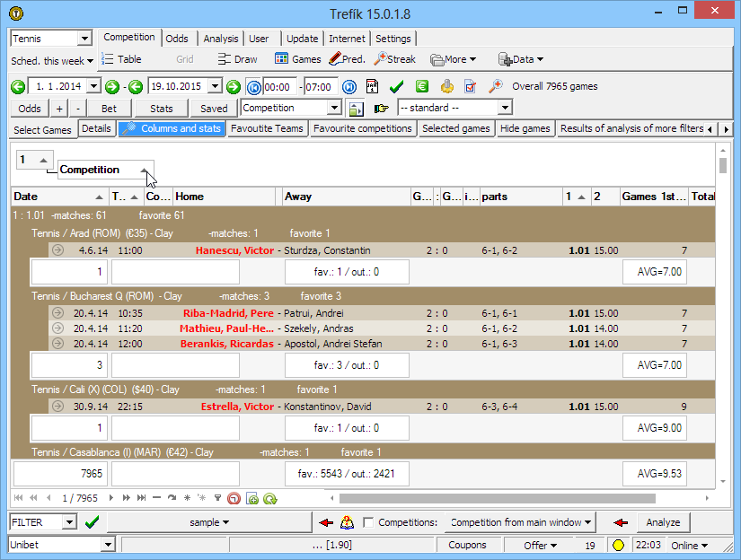Click the yellow circle status icon

[x=618, y=545]
